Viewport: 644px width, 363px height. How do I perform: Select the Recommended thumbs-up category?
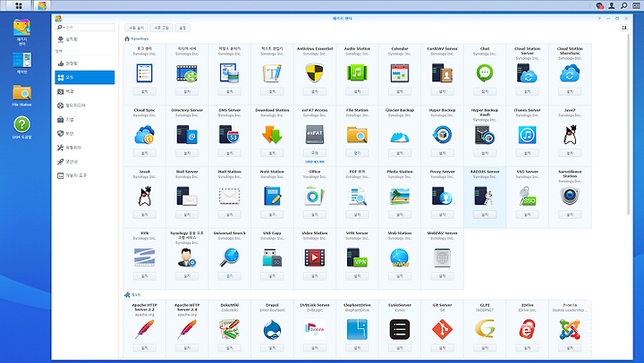pyautogui.click(x=85, y=63)
